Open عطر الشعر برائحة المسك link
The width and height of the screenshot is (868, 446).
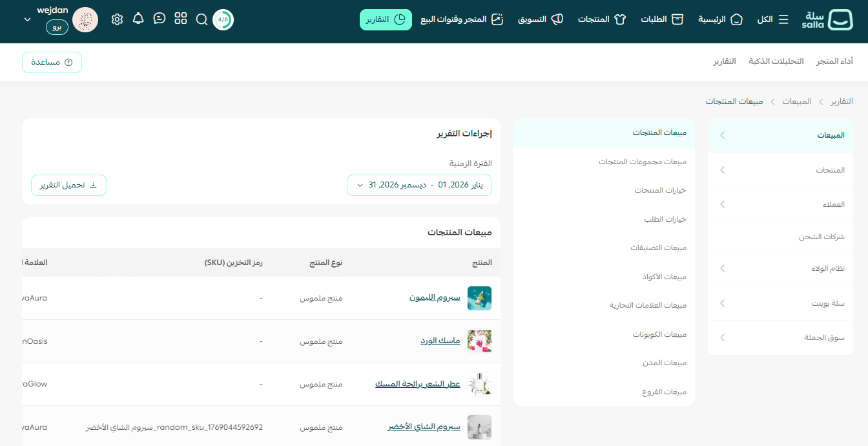(x=418, y=384)
